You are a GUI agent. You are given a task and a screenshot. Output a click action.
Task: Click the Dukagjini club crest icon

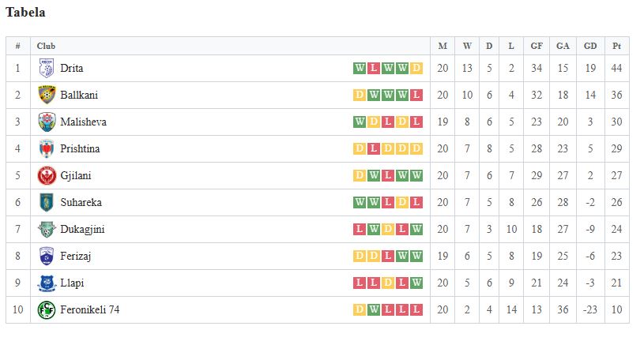[x=47, y=230]
